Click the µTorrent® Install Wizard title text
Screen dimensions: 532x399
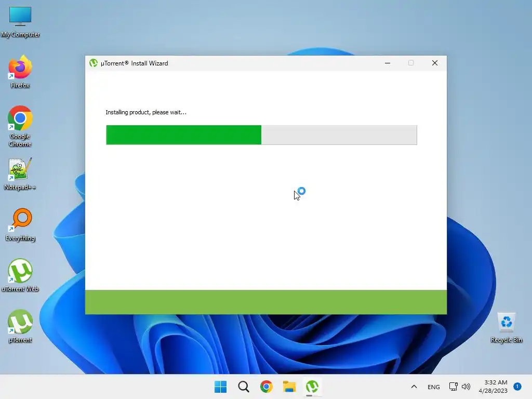coord(135,63)
